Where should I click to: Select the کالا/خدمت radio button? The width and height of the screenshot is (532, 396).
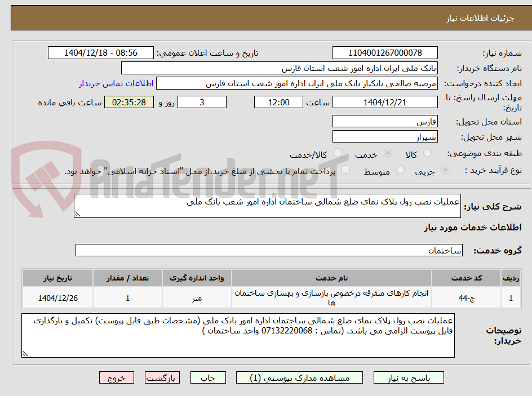pos(337,153)
